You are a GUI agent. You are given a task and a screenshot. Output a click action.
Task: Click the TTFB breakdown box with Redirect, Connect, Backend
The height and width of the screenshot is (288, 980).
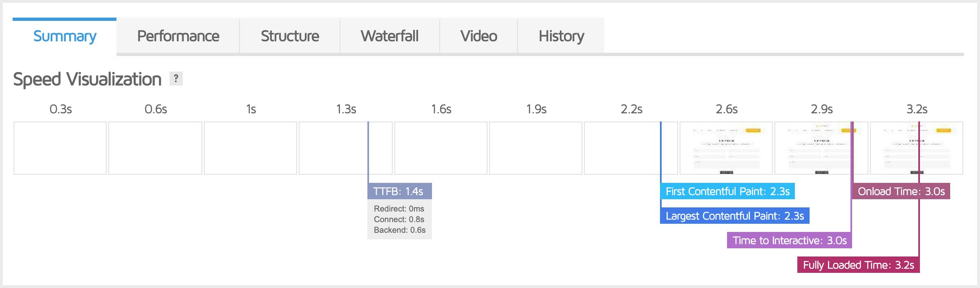tap(399, 219)
